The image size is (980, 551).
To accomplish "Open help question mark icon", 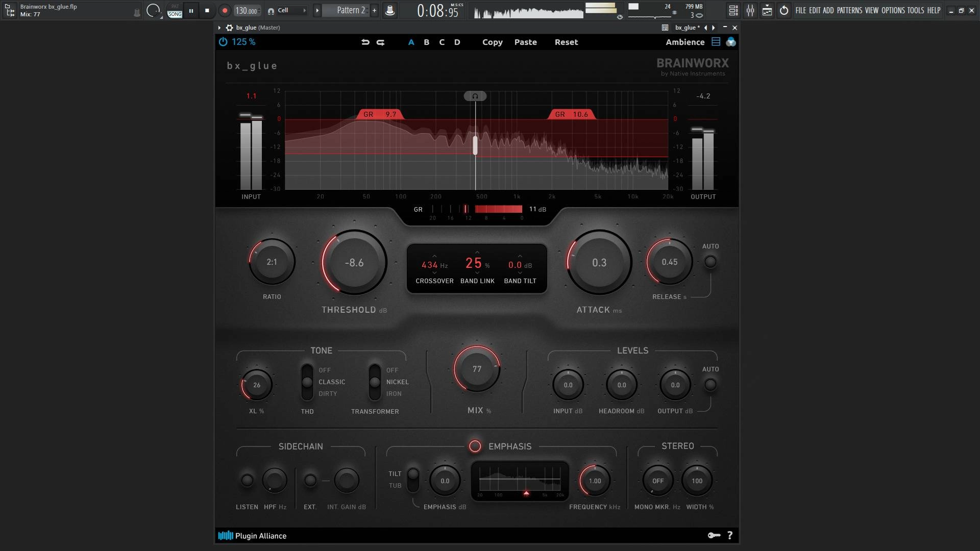I will (730, 535).
